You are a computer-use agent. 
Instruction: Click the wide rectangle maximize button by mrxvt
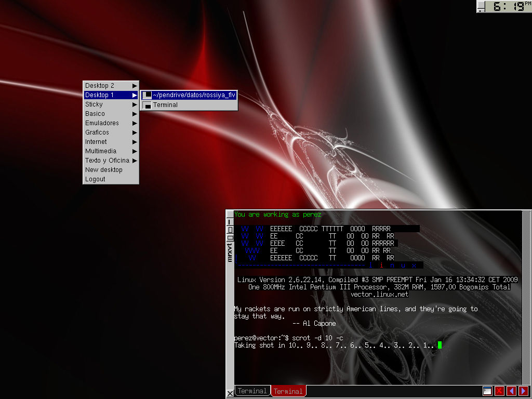point(230,237)
